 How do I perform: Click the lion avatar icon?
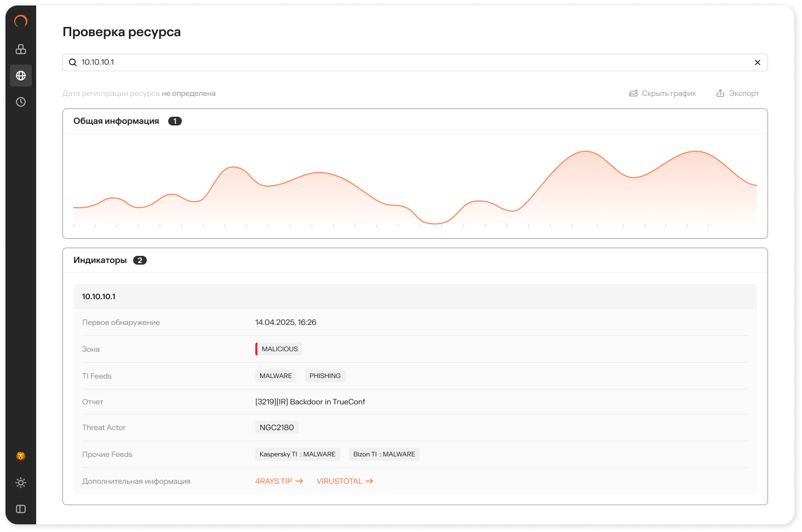click(x=21, y=456)
